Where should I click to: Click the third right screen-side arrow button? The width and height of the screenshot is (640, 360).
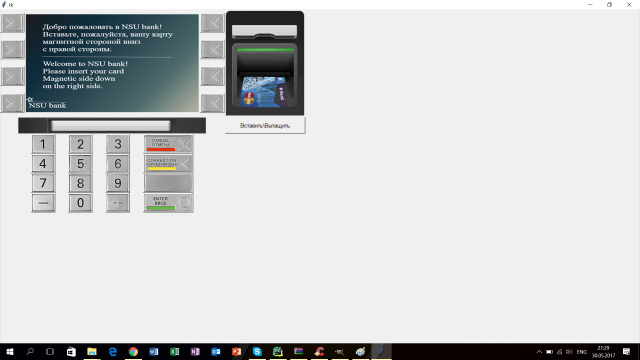(213, 76)
